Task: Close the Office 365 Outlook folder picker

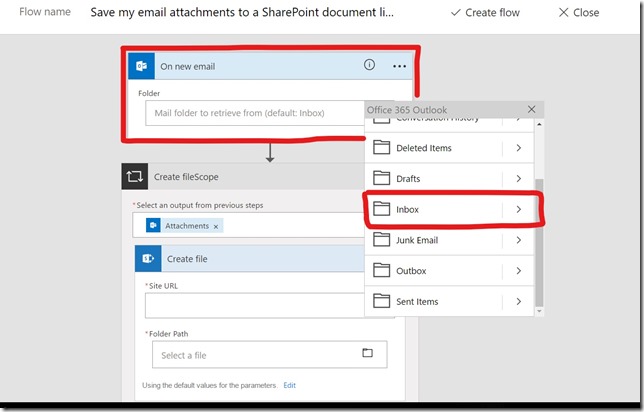Action: click(x=531, y=109)
